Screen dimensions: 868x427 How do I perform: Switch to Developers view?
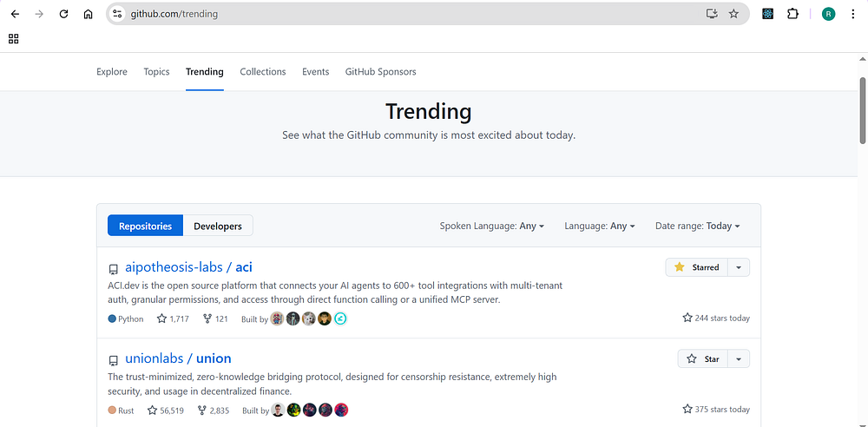218,226
